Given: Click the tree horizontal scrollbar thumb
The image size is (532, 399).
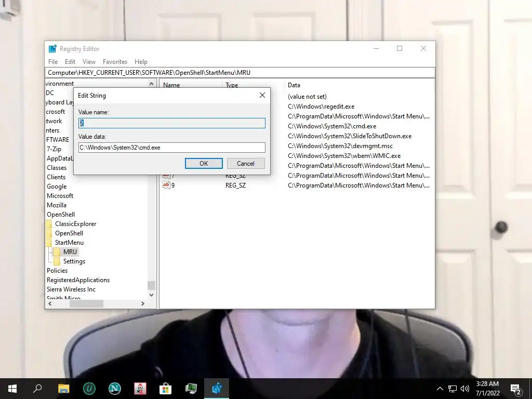Looking at the screenshot, I should click(x=86, y=303).
